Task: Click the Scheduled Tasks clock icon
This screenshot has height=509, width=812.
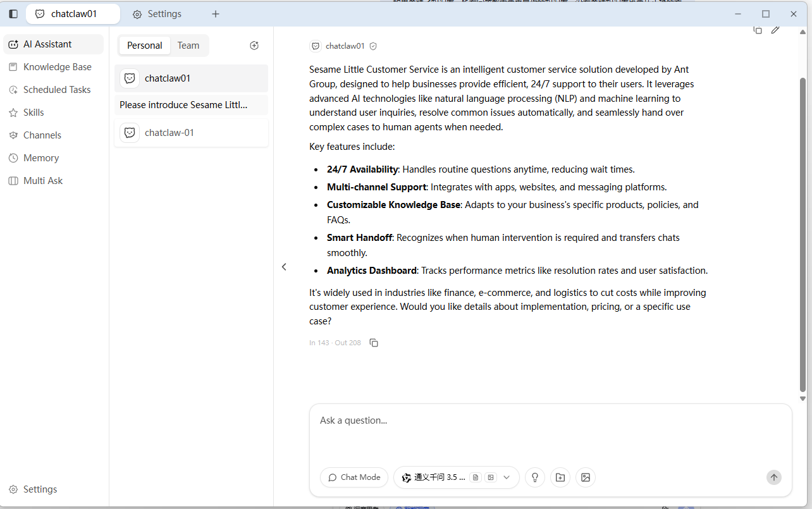Action: pyautogui.click(x=13, y=90)
